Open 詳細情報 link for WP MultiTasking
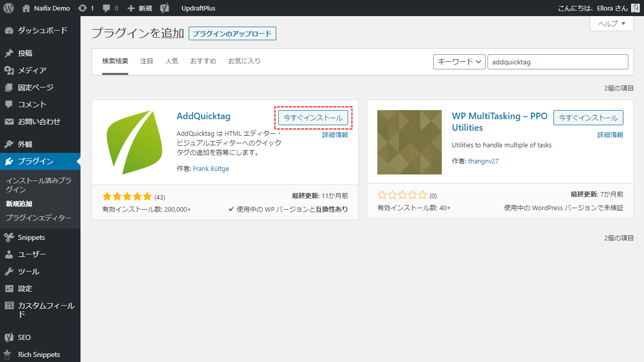Viewport: 644px width, 362px height. pyautogui.click(x=610, y=135)
